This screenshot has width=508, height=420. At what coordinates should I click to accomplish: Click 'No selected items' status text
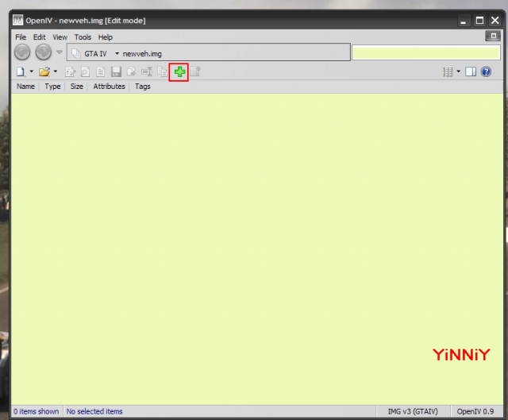coord(94,411)
